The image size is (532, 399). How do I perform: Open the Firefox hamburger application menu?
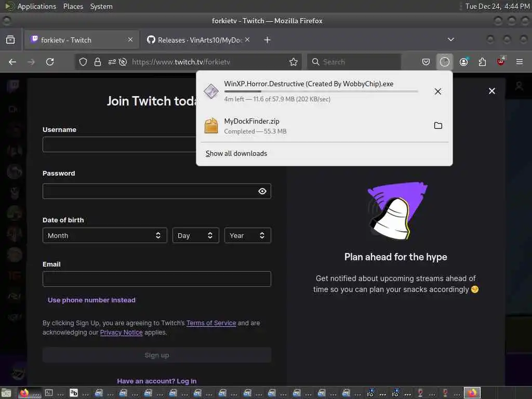tap(520, 62)
